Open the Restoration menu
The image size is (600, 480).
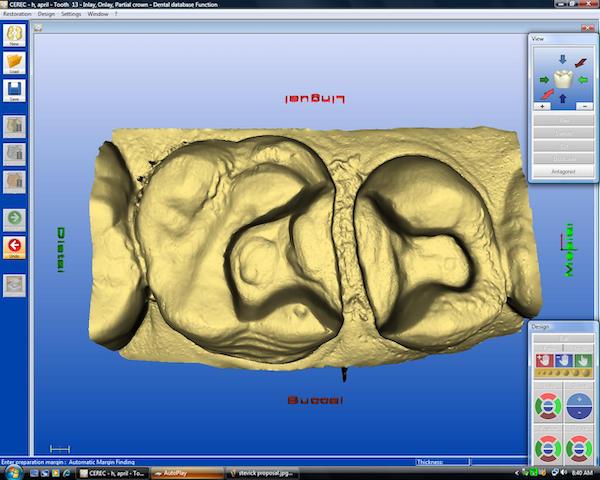point(17,15)
